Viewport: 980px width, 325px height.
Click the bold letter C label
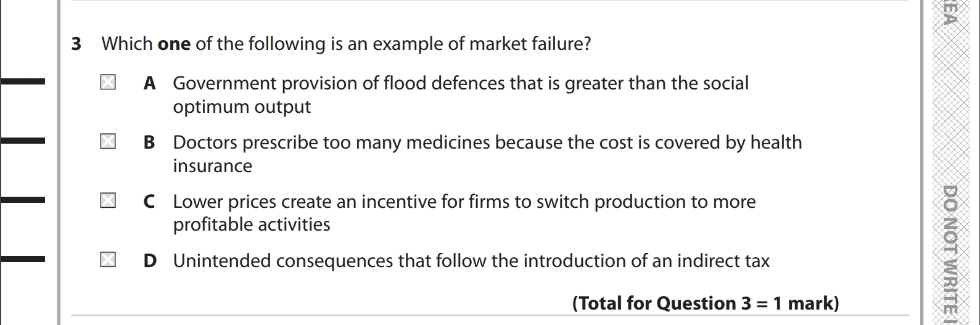(x=149, y=202)
